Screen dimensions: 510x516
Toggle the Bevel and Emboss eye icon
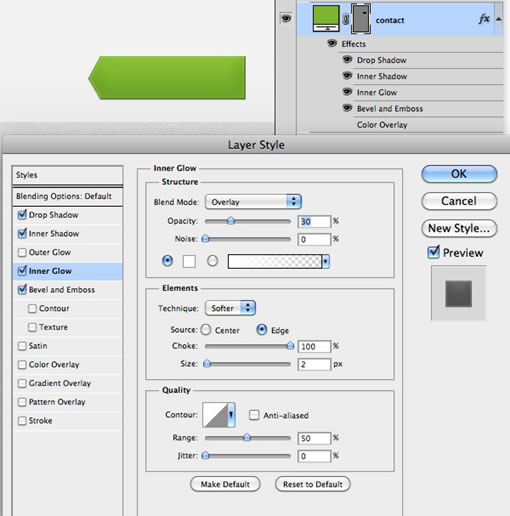point(347,108)
